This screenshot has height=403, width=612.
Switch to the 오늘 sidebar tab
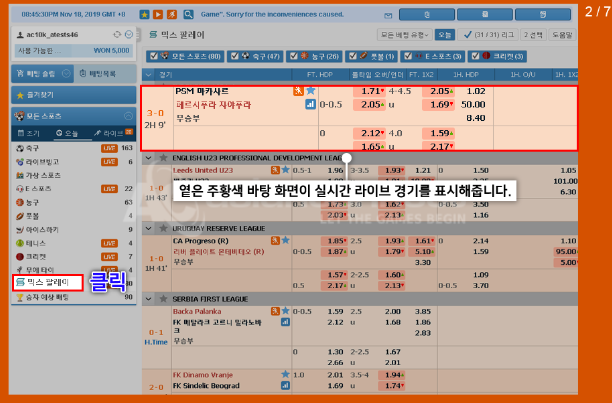67,133
